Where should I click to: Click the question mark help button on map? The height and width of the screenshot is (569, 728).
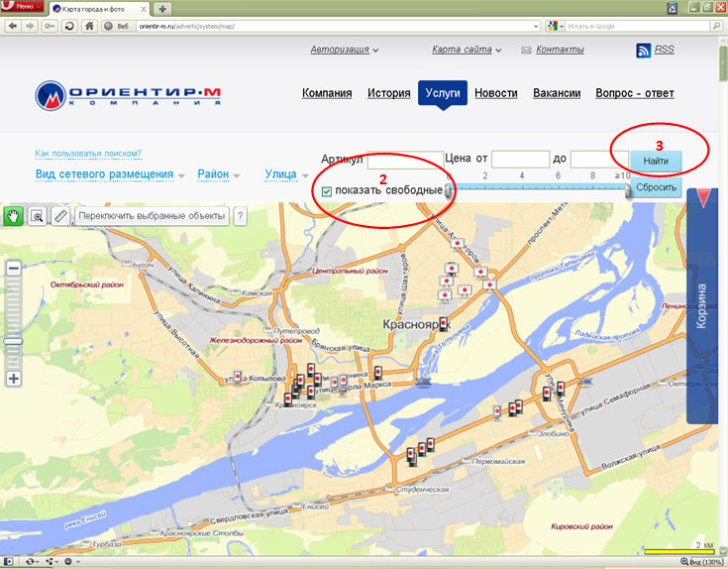tap(240, 215)
